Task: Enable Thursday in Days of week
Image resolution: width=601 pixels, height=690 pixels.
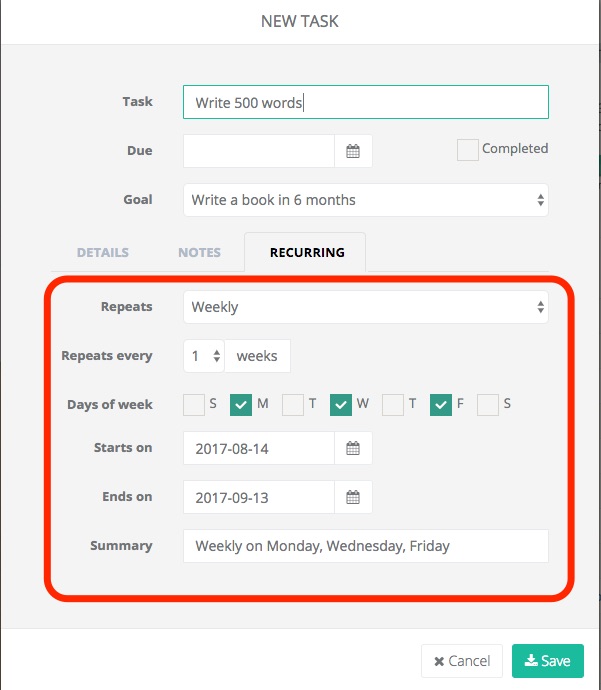Action: (x=393, y=404)
